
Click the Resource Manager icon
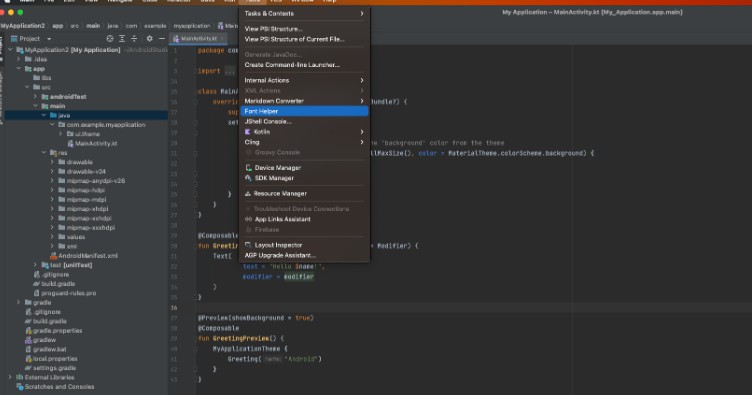coord(248,194)
